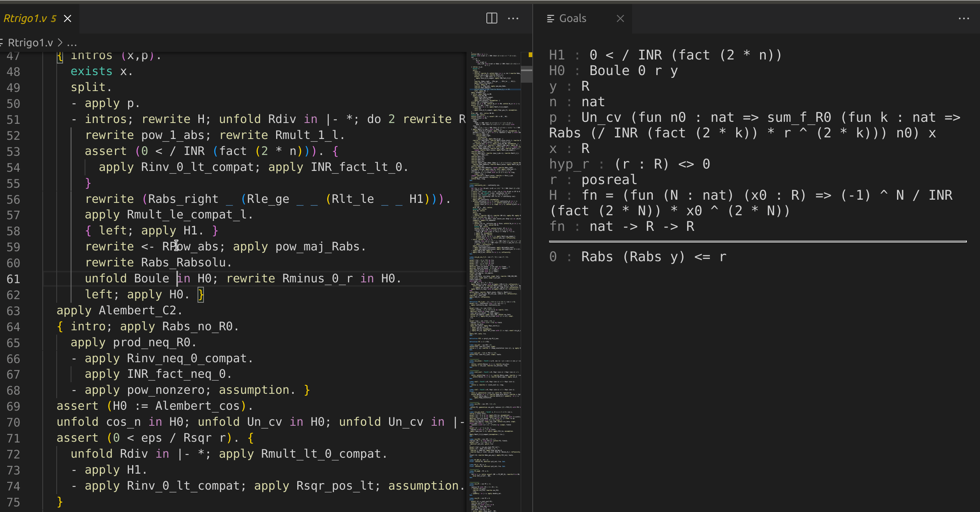Expand the breadcrumb ellipsis after Rtrigo1.v
The height and width of the screenshot is (512, 980).
pos(72,42)
